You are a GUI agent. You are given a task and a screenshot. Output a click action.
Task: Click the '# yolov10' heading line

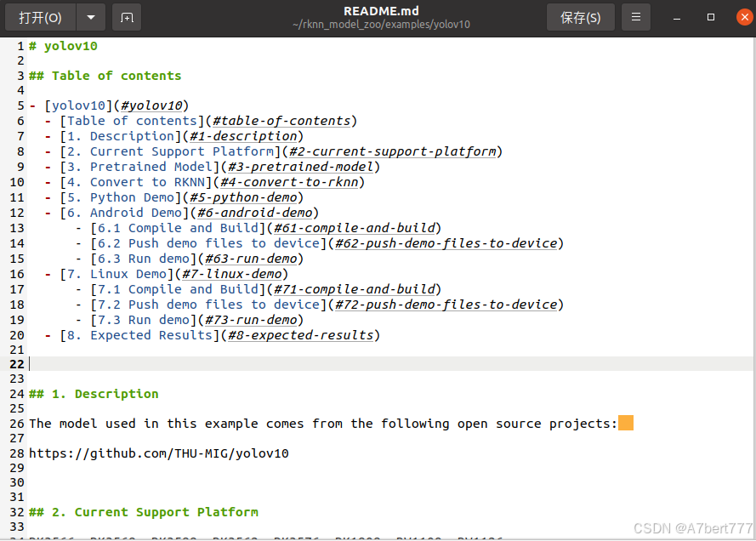pyautogui.click(x=63, y=46)
